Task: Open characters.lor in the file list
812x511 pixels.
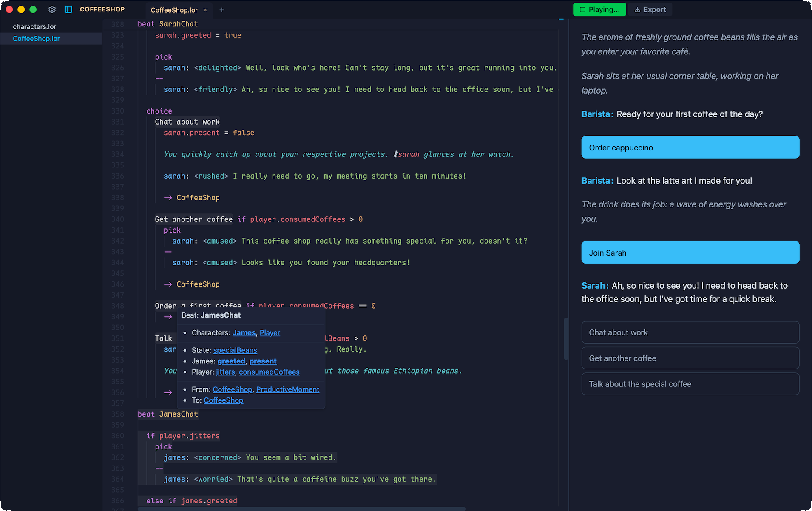Action: coord(34,26)
